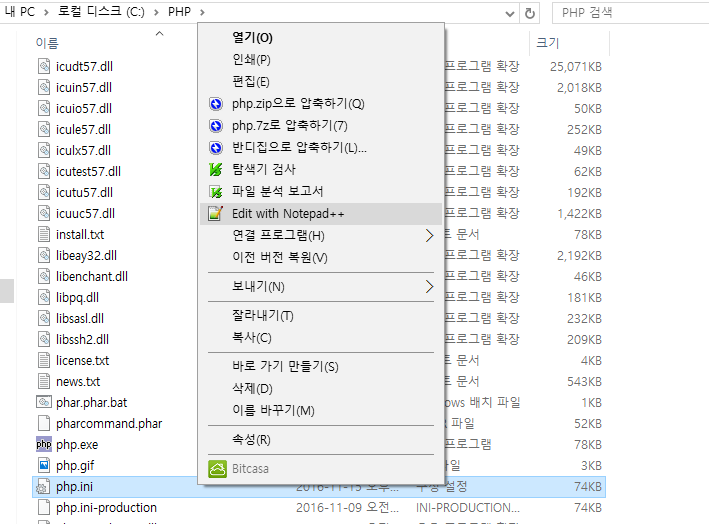Click the Notepad++ icon in context menu

pyautogui.click(x=216, y=213)
